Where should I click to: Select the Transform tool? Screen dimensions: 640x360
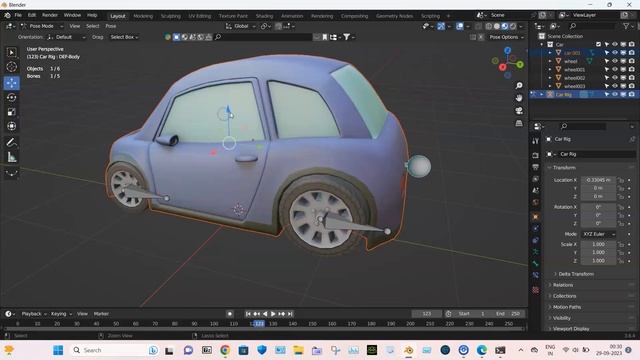[11, 126]
